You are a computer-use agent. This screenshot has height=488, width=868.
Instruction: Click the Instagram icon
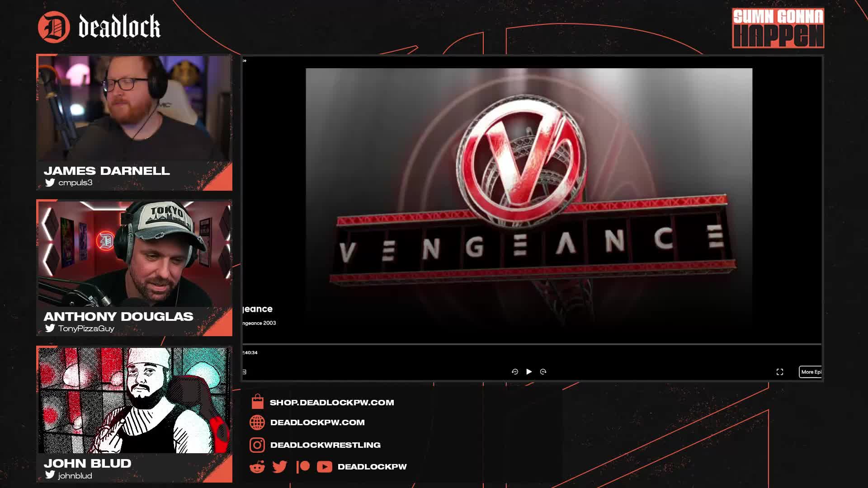257,445
